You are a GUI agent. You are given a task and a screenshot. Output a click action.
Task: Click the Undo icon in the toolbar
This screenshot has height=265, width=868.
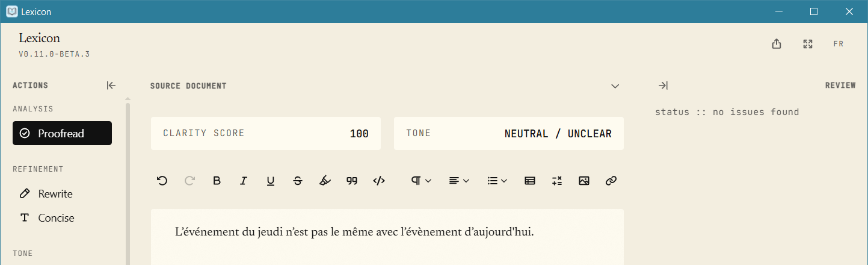pos(162,181)
